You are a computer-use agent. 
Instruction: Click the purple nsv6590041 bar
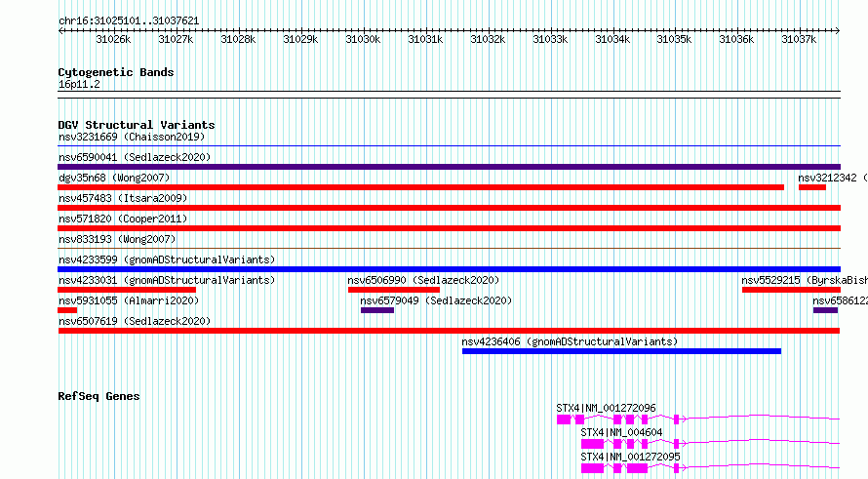click(x=449, y=167)
